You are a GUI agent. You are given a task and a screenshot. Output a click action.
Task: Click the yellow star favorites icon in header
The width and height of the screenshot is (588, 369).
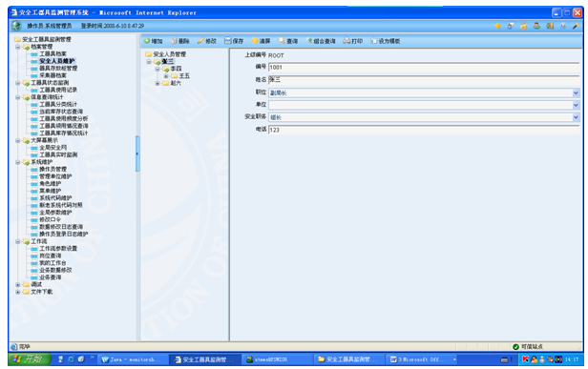coord(497,26)
